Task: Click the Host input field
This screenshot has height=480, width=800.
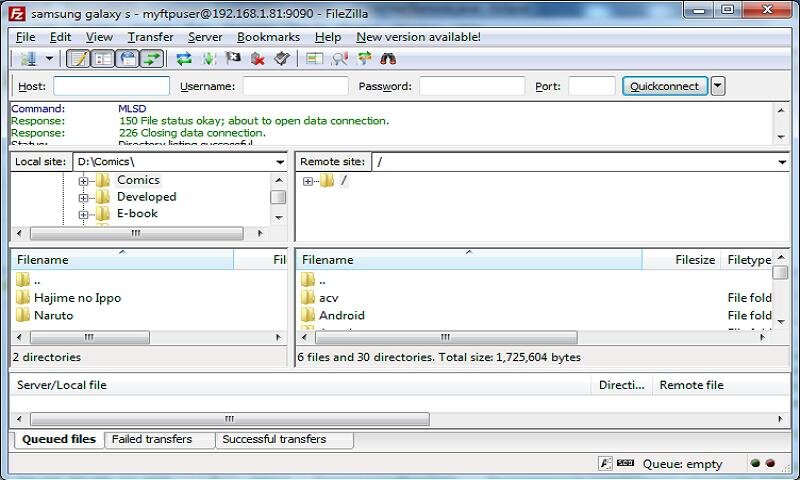Action: pos(111,86)
